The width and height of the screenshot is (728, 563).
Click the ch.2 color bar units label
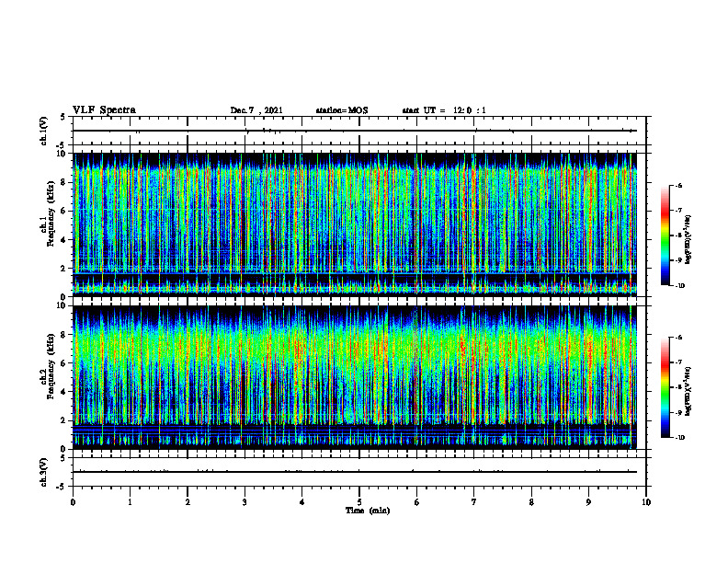pyautogui.click(x=688, y=391)
